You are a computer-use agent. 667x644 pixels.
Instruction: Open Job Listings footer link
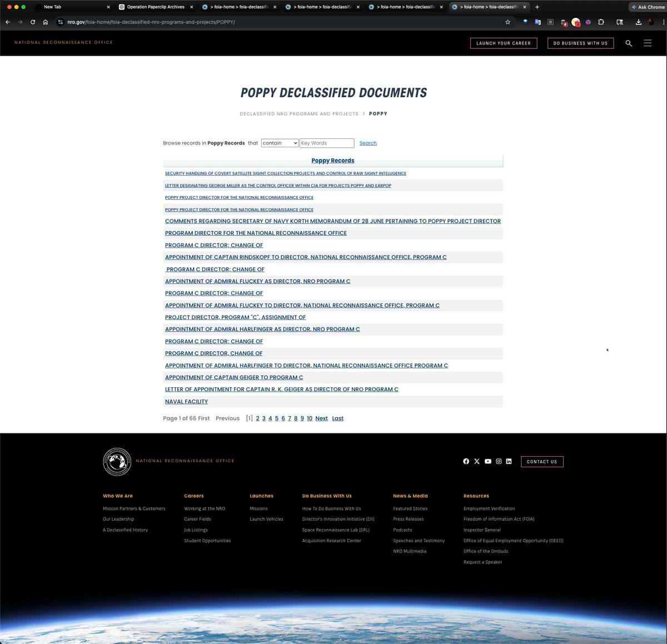click(196, 530)
